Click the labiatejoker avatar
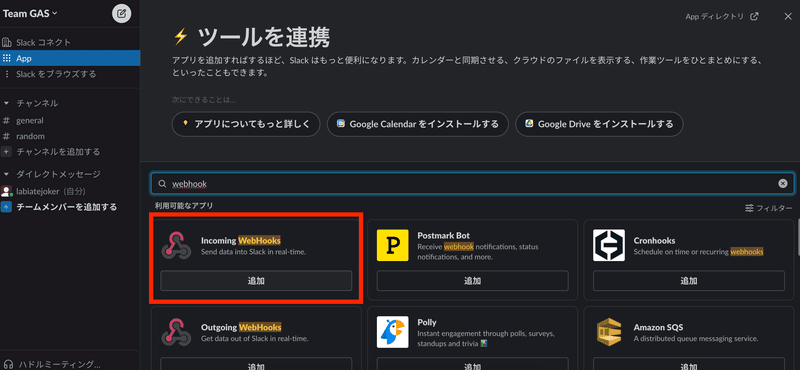Screen dimensions: 800x370 [6, 191]
